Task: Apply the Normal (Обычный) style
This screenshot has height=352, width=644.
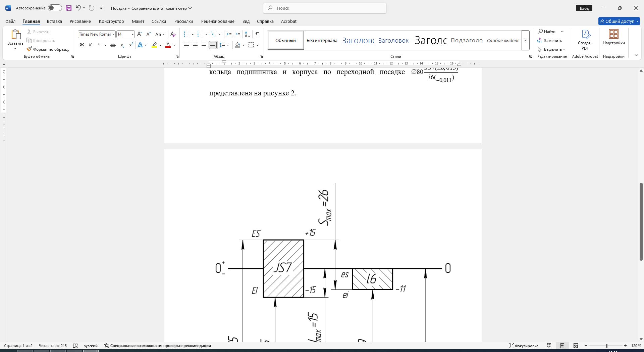Action: 286,40
